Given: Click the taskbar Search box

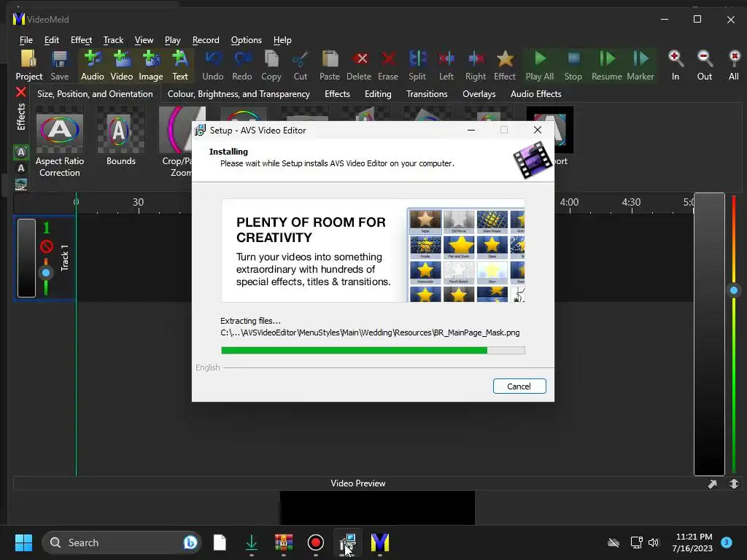Looking at the screenshot, I should tap(122, 542).
